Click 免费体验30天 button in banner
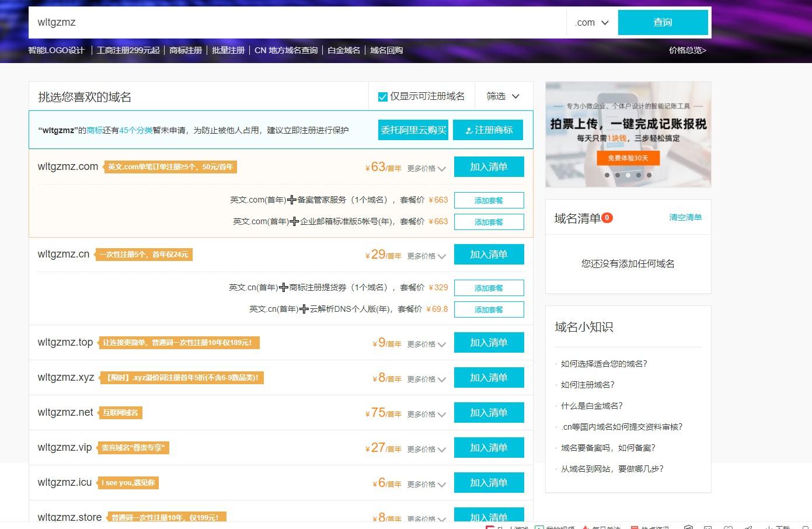The width and height of the screenshot is (812, 529). coord(628,158)
